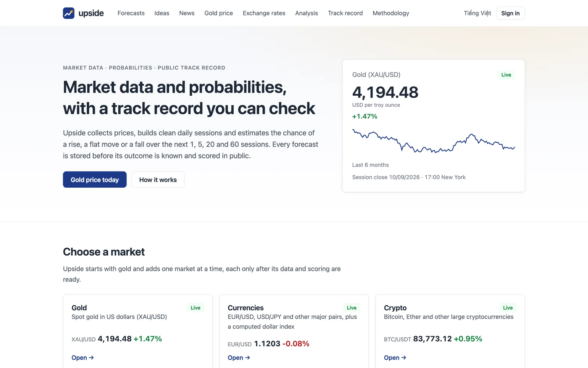Open Exchange rates page
Image resolution: width=588 pixels, height=368 pixels.
point(264,13)
